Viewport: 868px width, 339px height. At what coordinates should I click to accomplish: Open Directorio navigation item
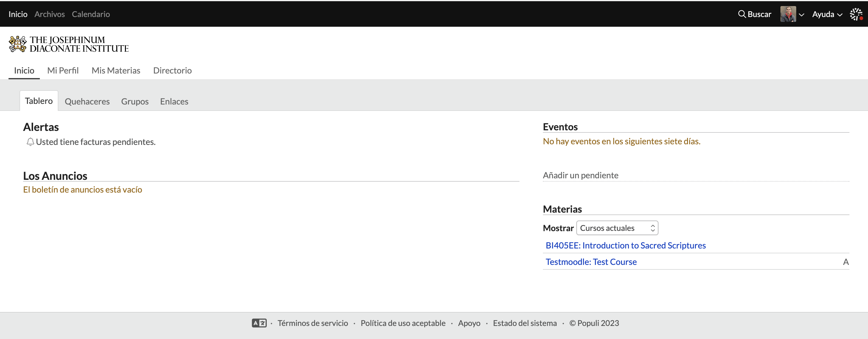(x=172, y=70)
